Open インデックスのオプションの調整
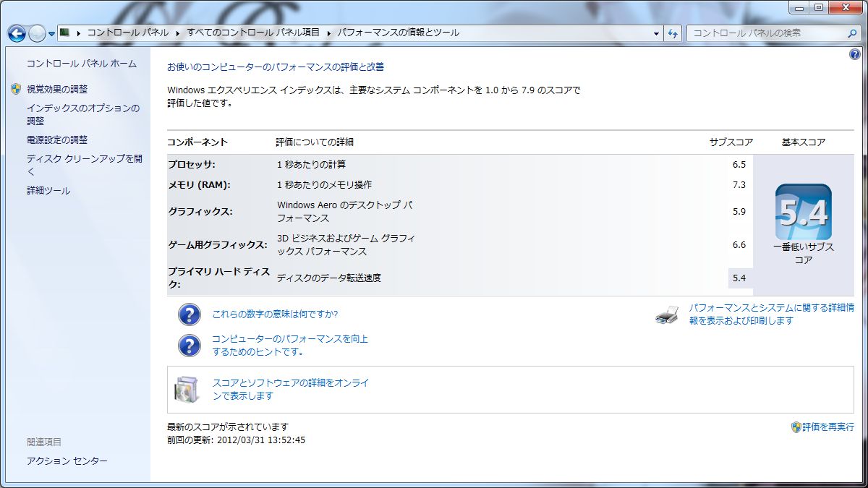 tap(83, 114)
